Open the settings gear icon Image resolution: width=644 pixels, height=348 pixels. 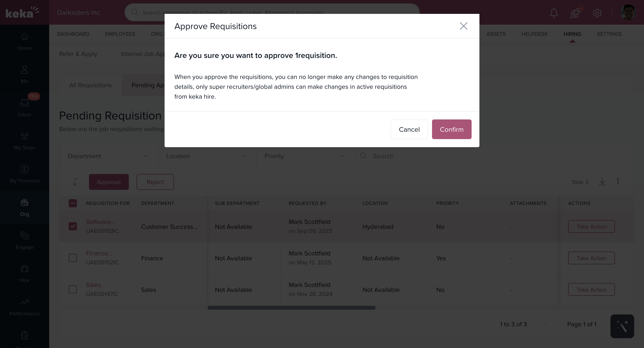tap(597, 13)
